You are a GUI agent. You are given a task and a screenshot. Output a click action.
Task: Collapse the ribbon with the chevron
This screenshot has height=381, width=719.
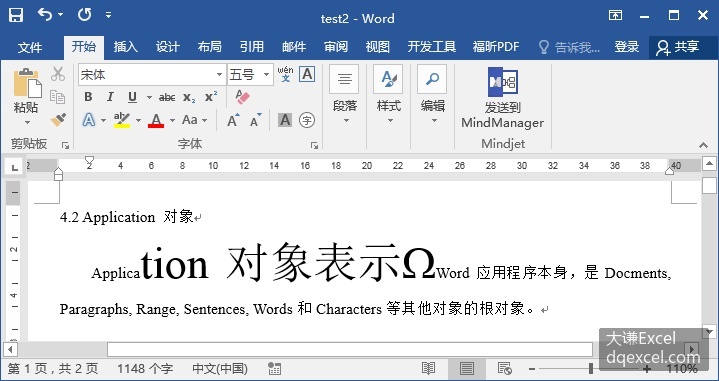click(x=703, y=145)
